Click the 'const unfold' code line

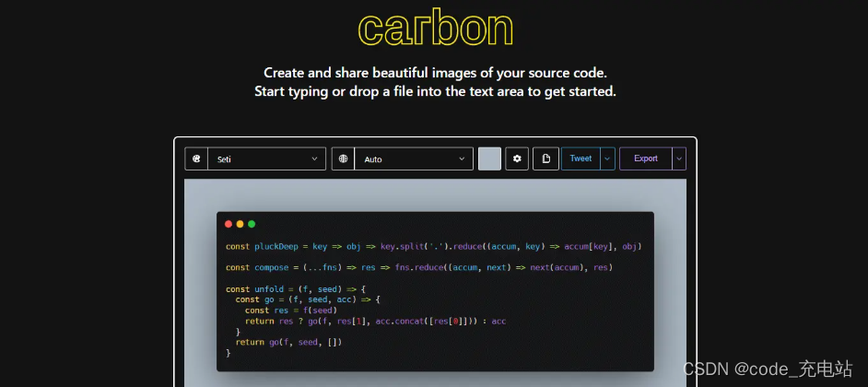296,289
